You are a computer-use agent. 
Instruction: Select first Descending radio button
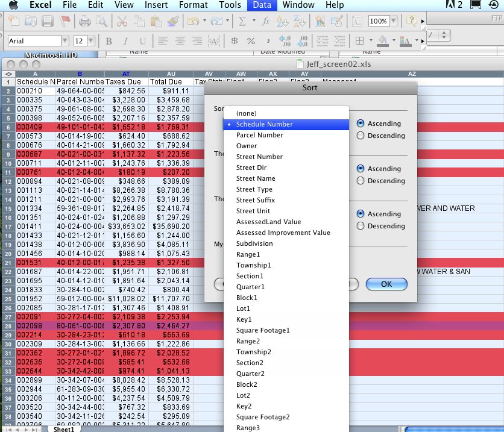tap(361, 136)
